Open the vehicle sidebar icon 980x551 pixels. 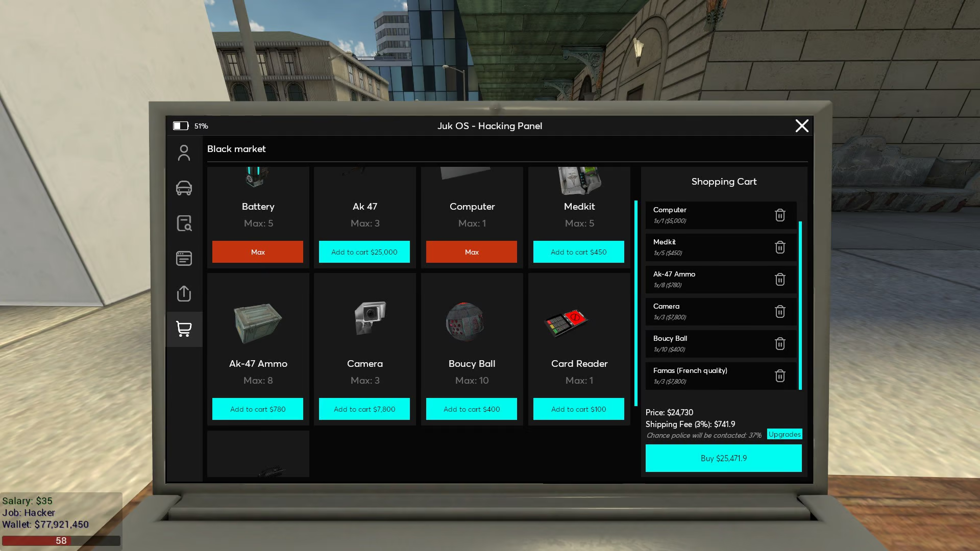[184, 188]
